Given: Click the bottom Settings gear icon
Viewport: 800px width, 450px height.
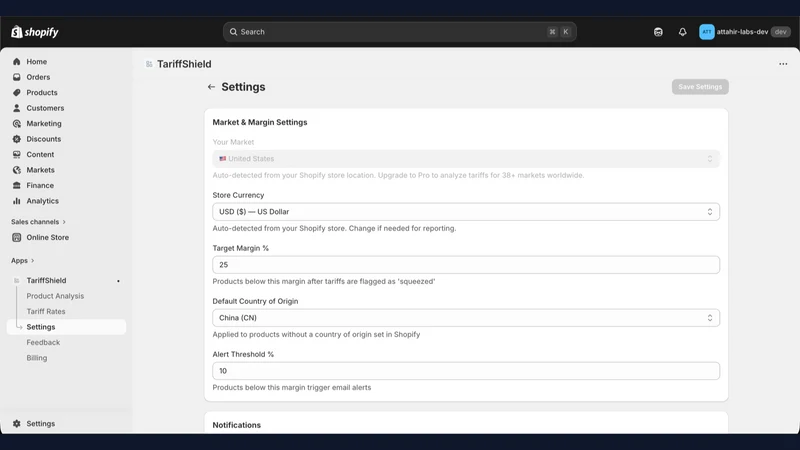Looking at the screenshot, I should 17,423.
